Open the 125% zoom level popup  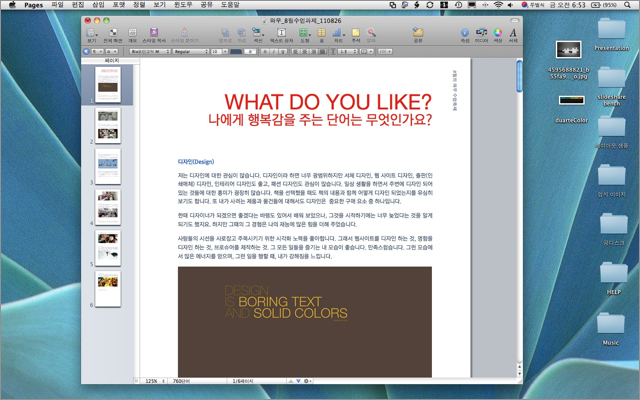tap(154, 381)
